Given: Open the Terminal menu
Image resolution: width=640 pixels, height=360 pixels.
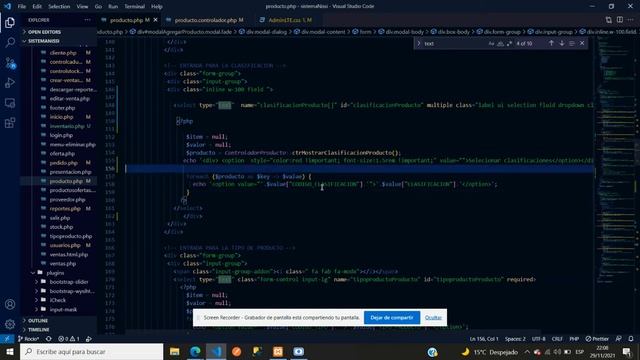Looking at the screenshot, I should pos(134,7).
